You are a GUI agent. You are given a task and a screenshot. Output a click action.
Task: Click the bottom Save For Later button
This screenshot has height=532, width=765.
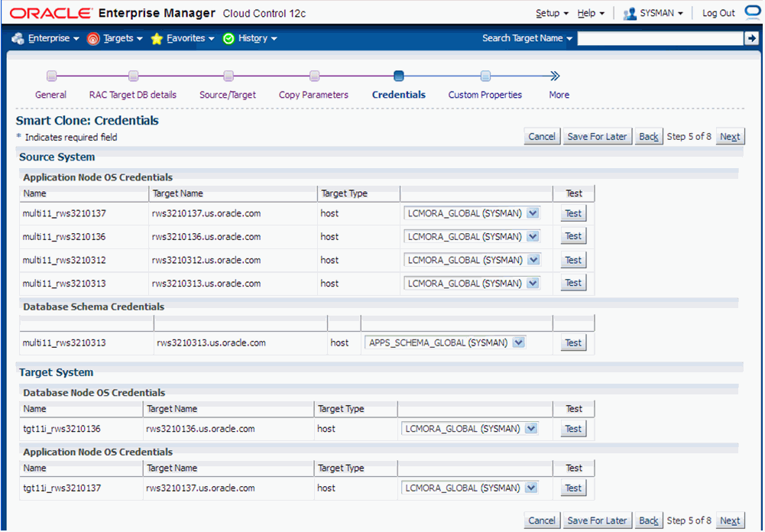(597, 521)
